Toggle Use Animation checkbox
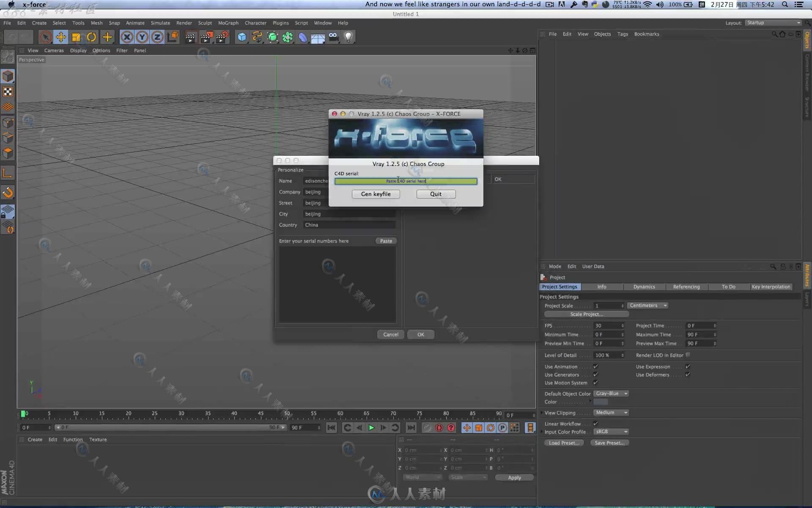The height and width of the screenshot is (508, 812). click(x=595, y=366)
